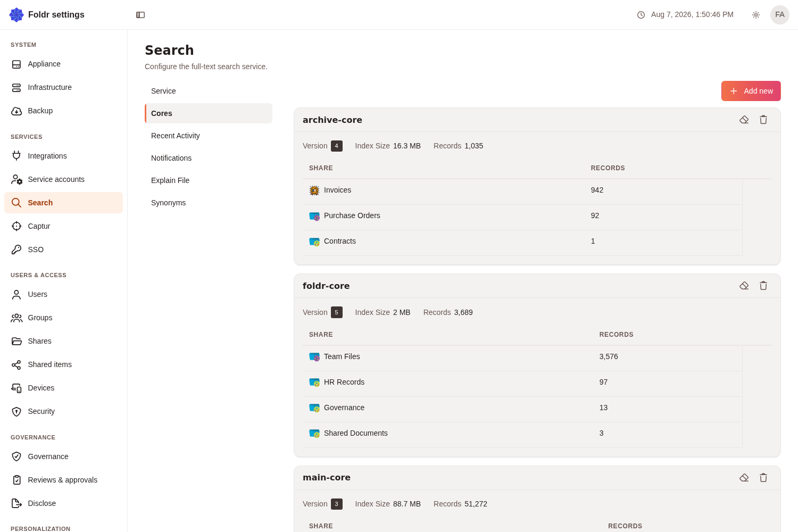This screenshot has height=532, width=798.
Task: Click the 16.3 MB index size
Action: click(407, 146)
